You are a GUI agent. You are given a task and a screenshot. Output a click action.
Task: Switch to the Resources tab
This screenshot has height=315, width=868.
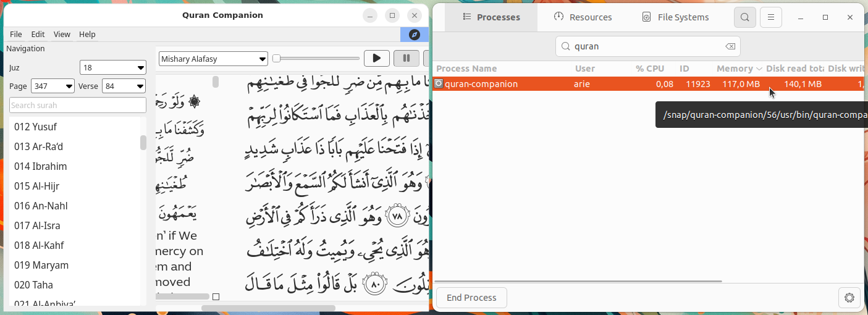[583, 17]
